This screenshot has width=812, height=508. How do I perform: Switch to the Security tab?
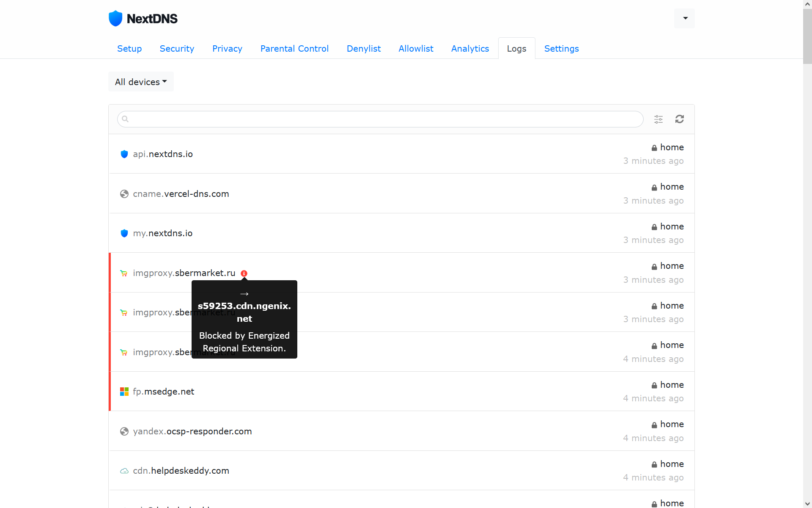[177, 49]
